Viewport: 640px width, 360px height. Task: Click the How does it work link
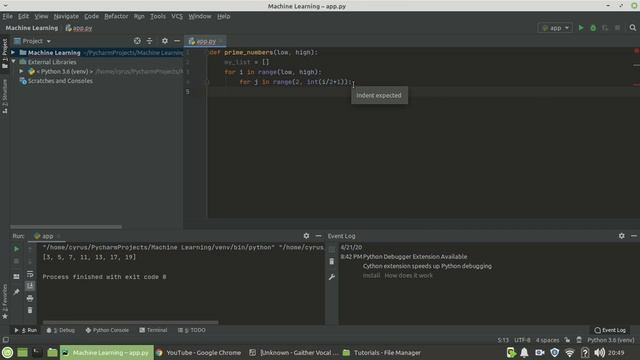(x=408, y=276)
